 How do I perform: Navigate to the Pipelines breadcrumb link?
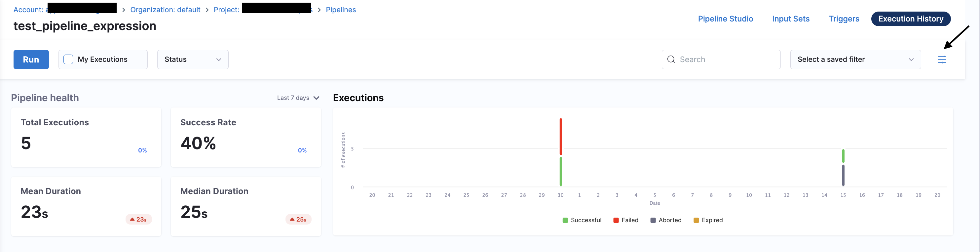pyautogui.click(x=341, y=10)
